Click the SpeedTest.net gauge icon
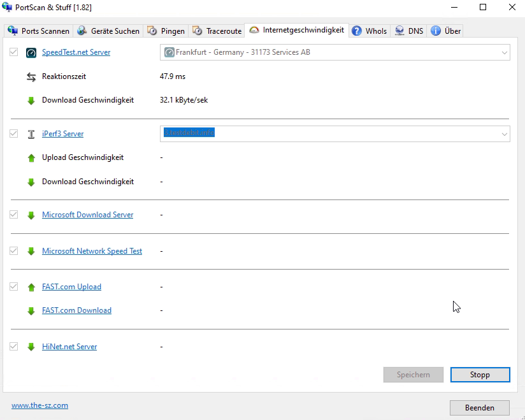 click(x=31, y=52)
